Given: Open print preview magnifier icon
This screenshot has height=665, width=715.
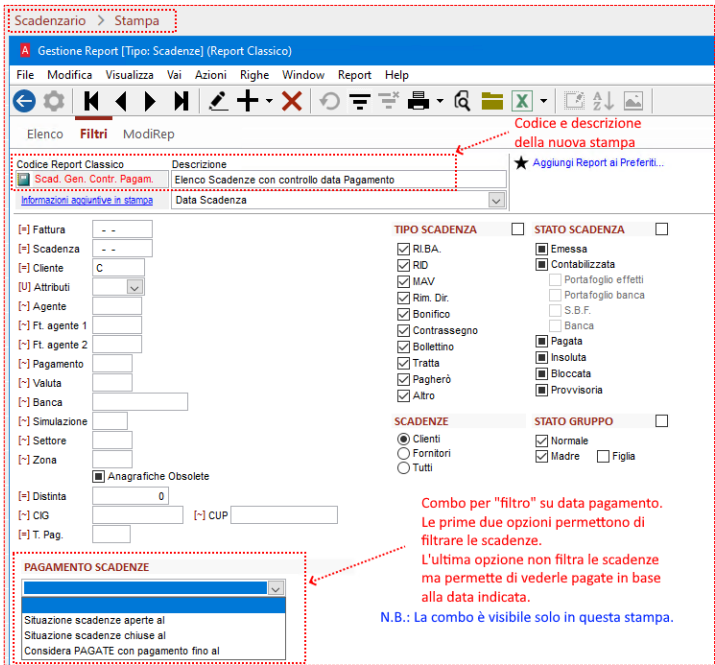Looking at the screenshot, I should point(462,101).
